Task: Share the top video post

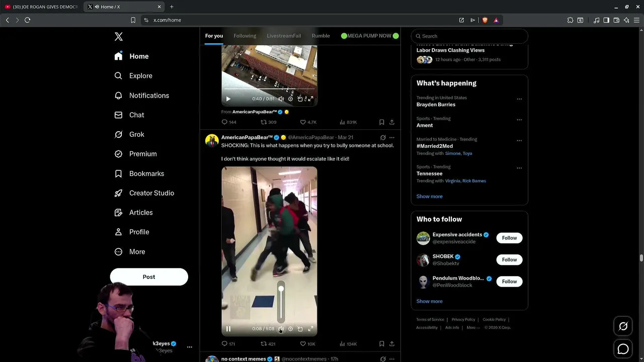Action: click(392, 122)
